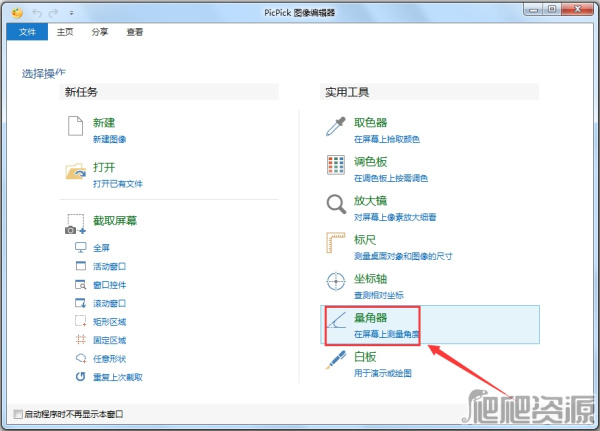The width and height of the screenshot is (600, 431).
Task: Click the 取色器 tool title
Action: (x=370, y=122)
